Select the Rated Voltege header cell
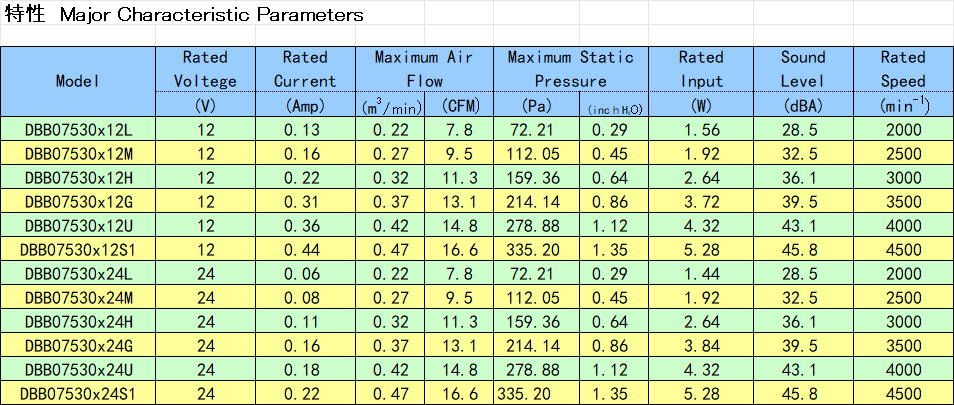The width and height of the screenshot is (954, 405). point(205,69)
